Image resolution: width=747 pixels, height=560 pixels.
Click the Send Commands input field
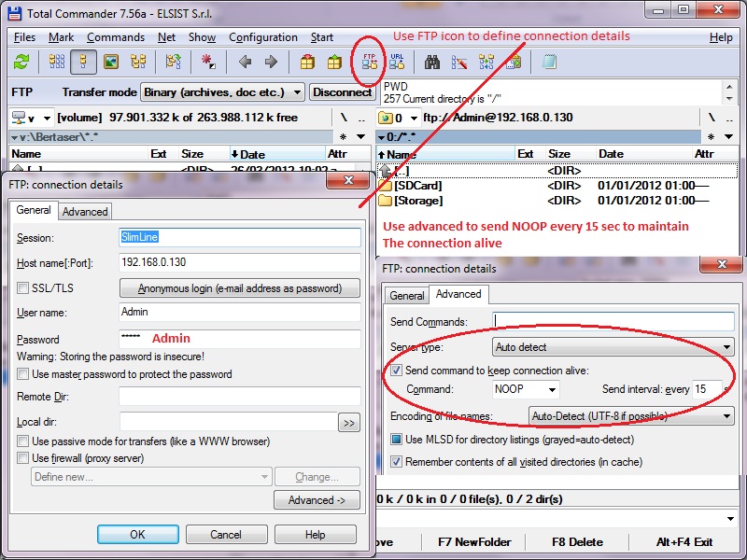[x=613, y=321]
